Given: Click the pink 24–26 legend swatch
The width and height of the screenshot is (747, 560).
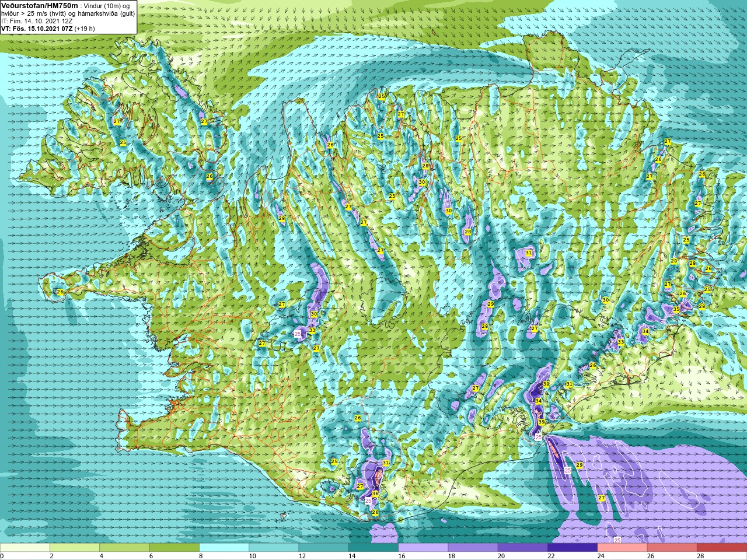Looking at the screenshot, I should pyautogui.click(x=622, y=548).
